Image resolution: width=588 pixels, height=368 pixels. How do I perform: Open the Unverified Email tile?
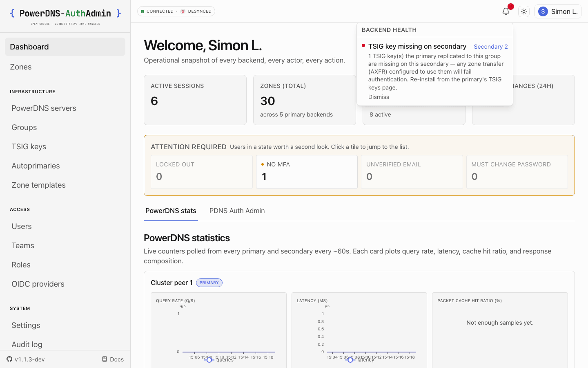pos(412,172)
